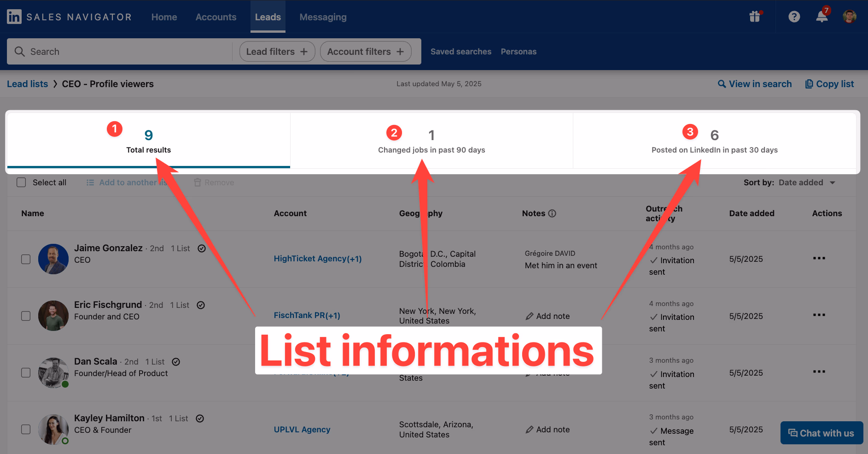868x454 pixels.
Task: Go to the Home tab
Action: pyautogui.click(x=164, y=17)
